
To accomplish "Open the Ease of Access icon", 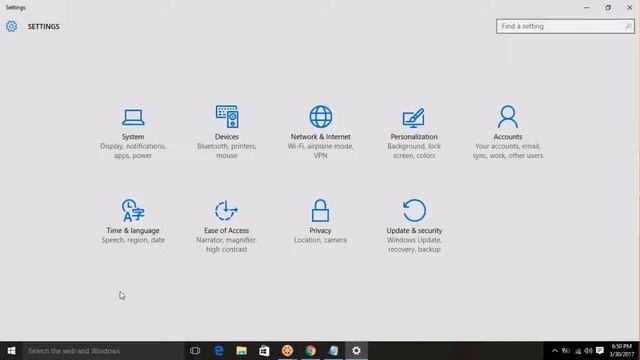I will tap(227, 211).
